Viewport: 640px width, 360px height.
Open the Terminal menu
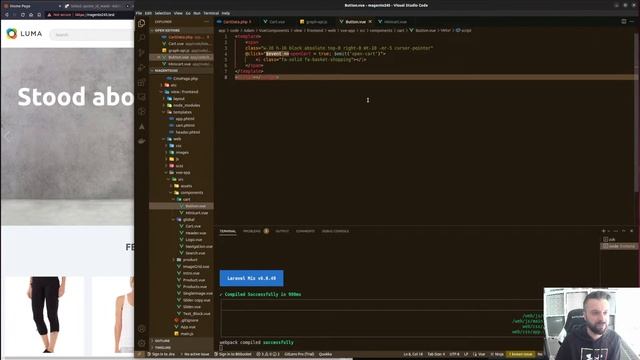click(211, 13)
